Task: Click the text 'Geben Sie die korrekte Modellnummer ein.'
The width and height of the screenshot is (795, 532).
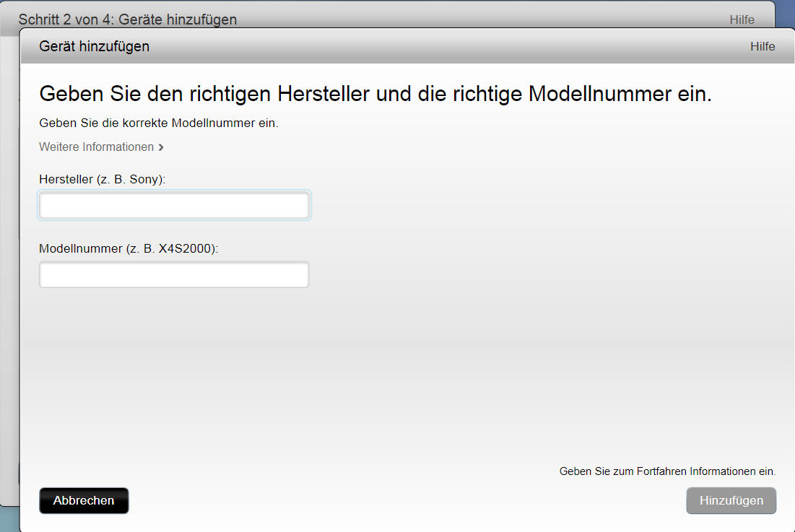Action: 159,123
